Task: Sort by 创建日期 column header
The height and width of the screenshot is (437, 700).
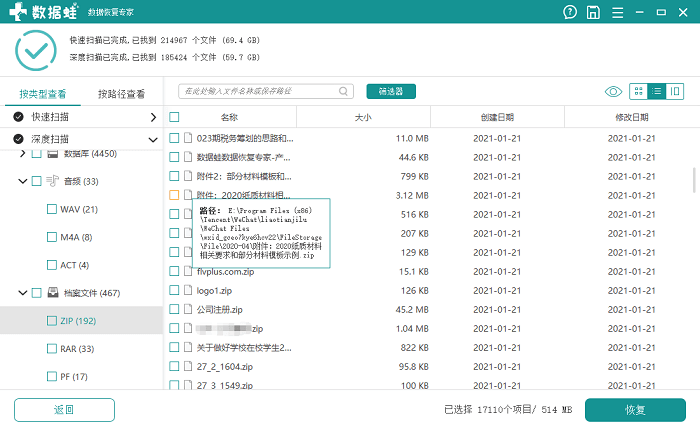Action: tap(497, 117)
